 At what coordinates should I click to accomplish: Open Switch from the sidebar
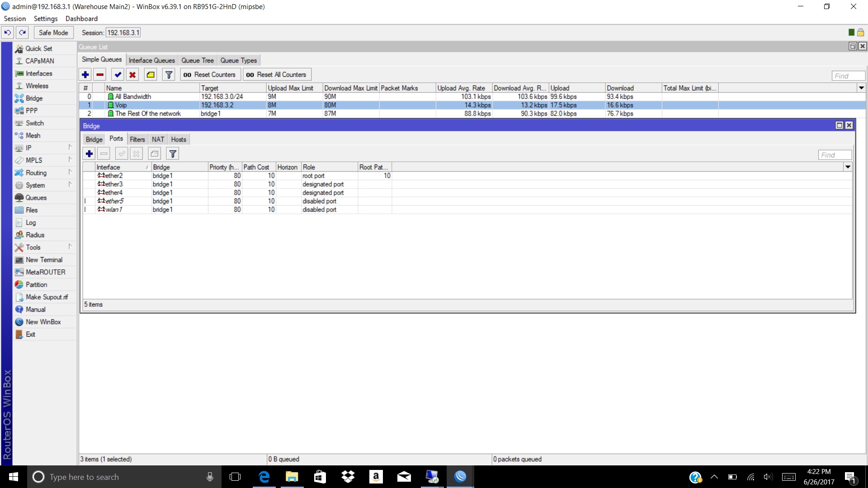pyautogui.click(x=44, y=123)
